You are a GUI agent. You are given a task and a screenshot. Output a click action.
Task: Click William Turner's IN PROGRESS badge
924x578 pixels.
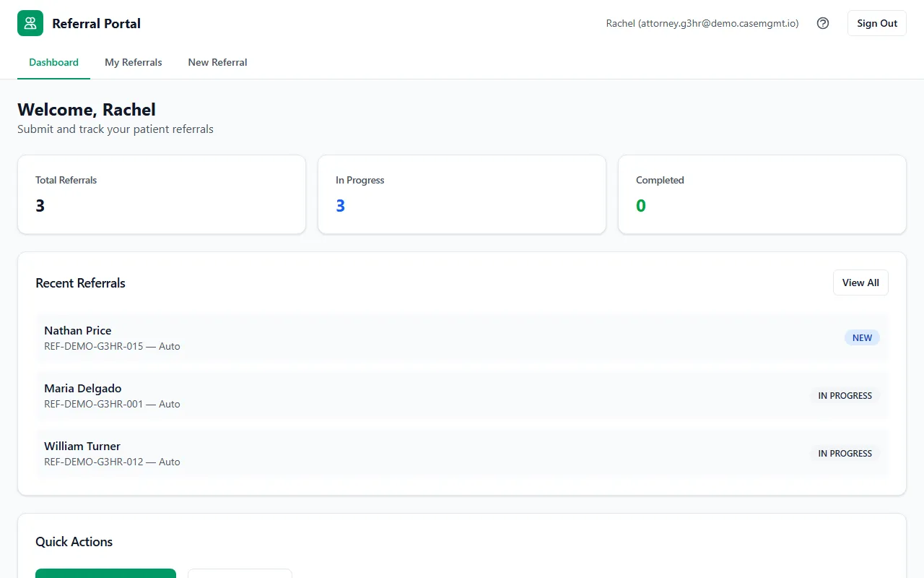click(845, 453)
